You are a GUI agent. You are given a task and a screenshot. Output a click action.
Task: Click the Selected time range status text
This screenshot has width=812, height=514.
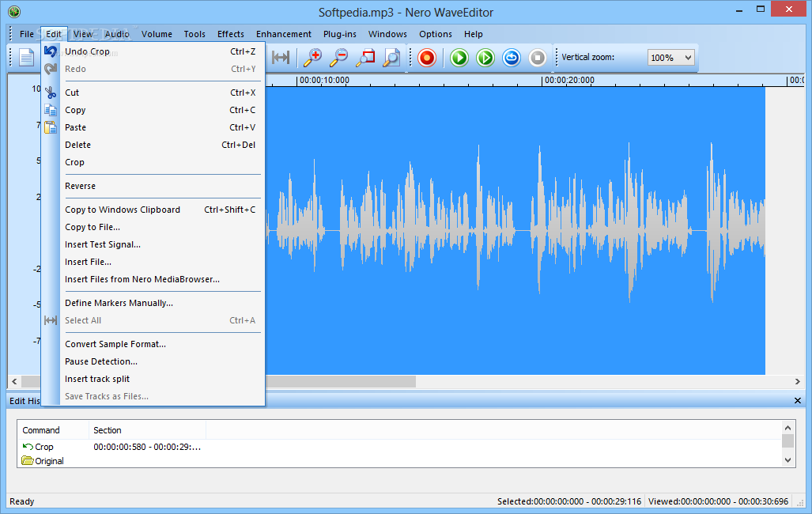tap(569, 501)
